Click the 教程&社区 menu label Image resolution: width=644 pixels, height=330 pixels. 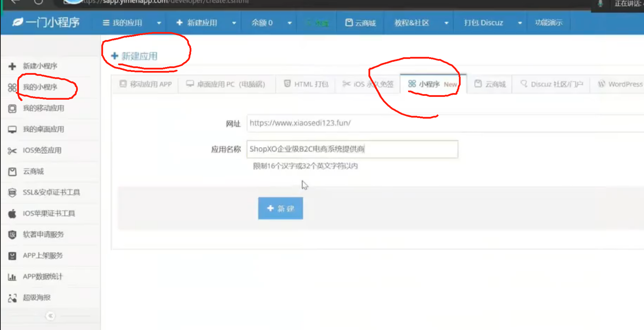(412, 23)
